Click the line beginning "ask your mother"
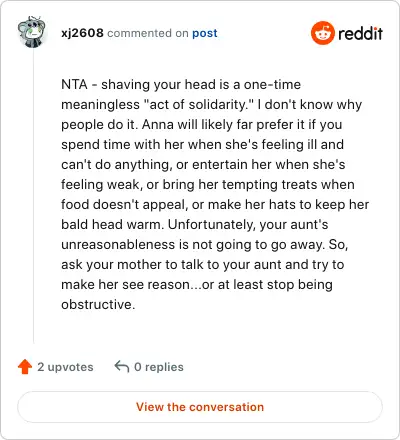The height and width of the screenshot is (440, 400). [x=203, y=265]
